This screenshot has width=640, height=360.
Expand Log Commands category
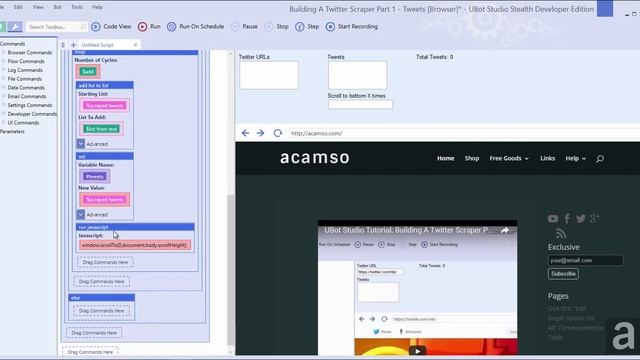[24, 70]
